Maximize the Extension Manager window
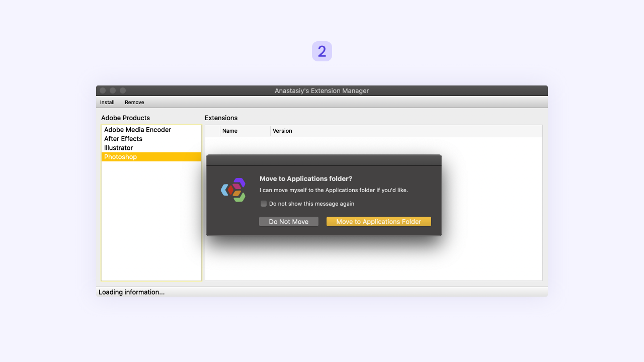 [x=123, y=90]
